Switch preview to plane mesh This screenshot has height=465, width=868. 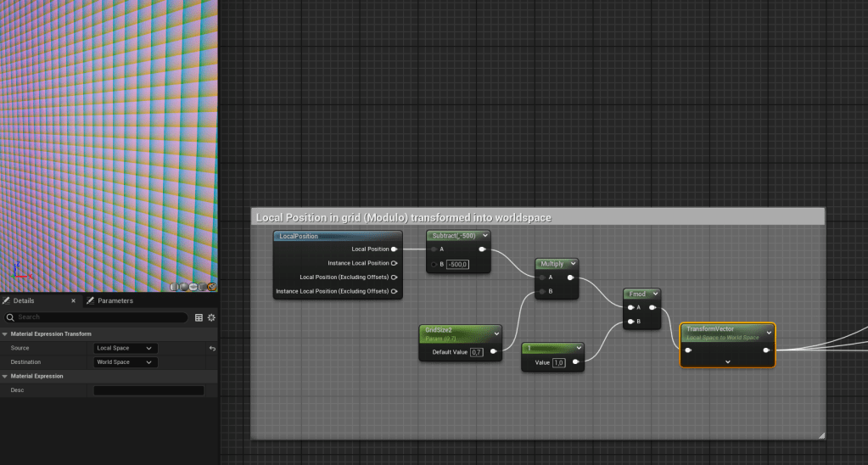(193, 287)
